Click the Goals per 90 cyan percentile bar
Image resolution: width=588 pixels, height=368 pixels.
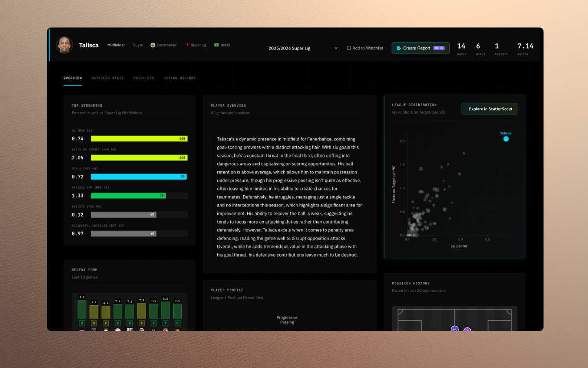click(139, 177)
